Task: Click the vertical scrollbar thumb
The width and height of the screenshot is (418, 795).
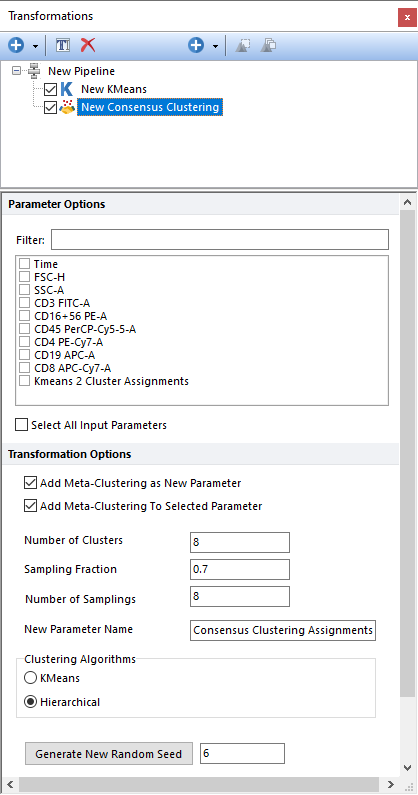Action: pos(407,453)
